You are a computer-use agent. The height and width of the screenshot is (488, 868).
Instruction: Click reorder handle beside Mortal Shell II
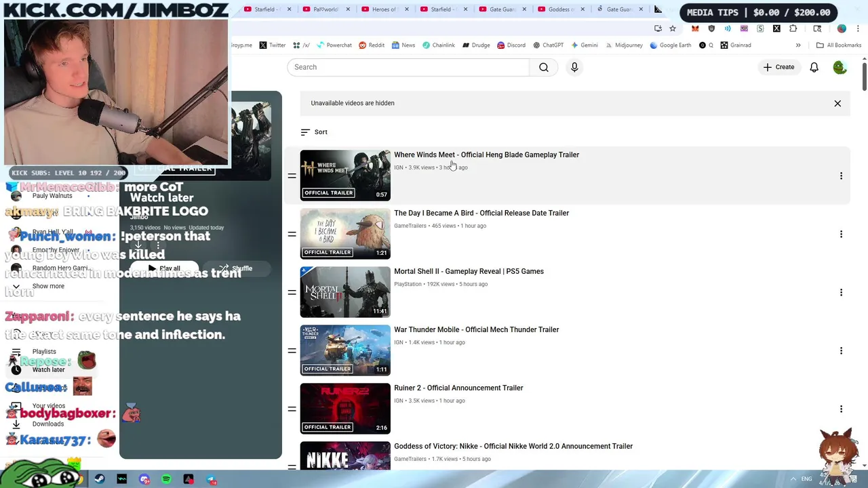(292, 293)
